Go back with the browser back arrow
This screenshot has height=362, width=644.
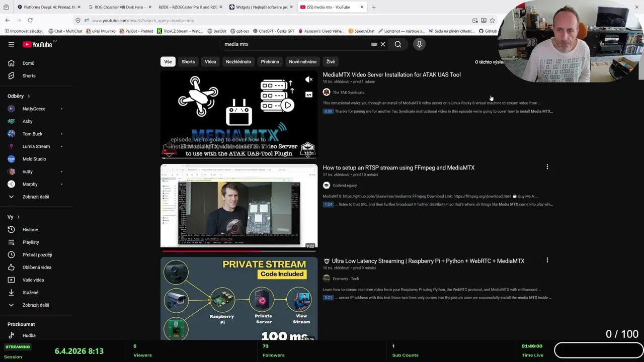[x=8, y=20]
